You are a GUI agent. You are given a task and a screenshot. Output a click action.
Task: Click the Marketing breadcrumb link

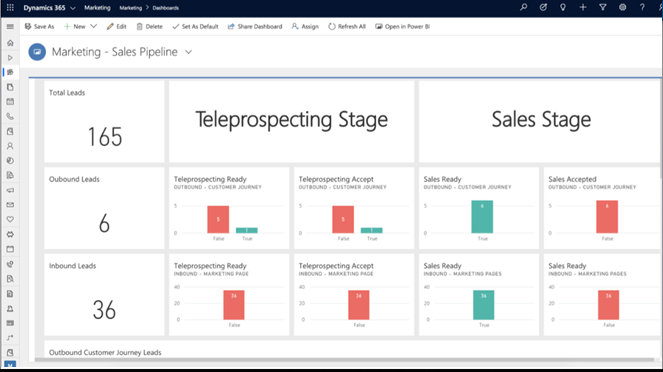click(131, 8)
